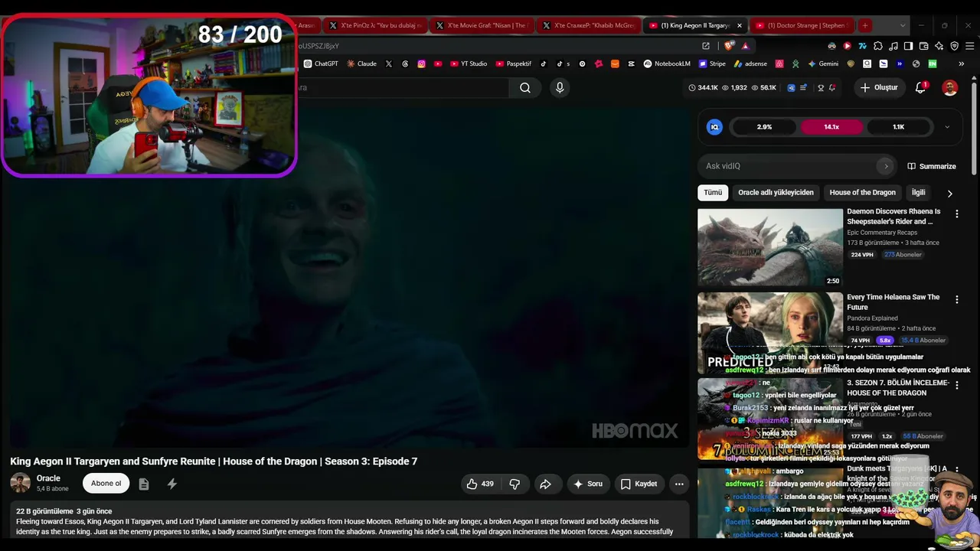
Task: Expand the bookmarks bar overflow chevron
Action: (962, 64)
